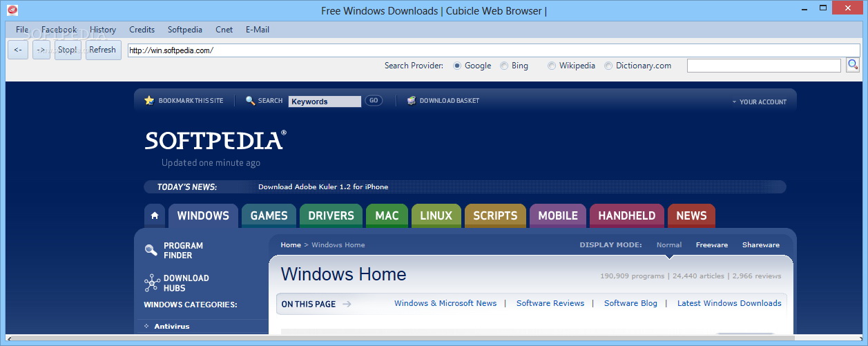Go forward with the -> button

[x=41, y=50]
